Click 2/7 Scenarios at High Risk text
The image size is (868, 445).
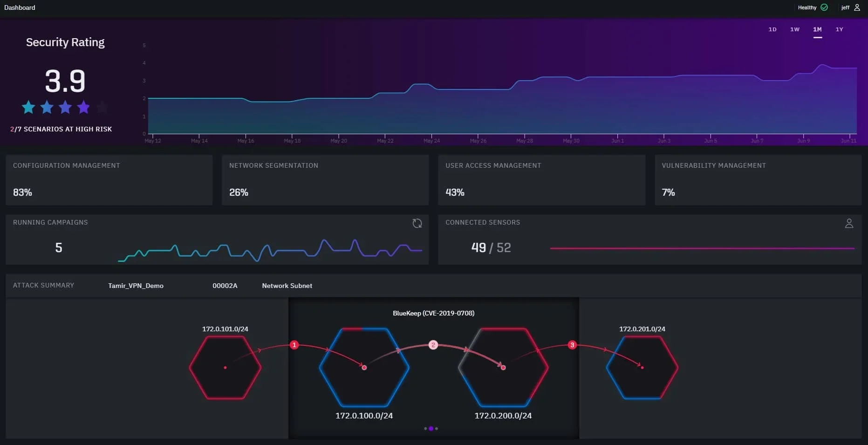pyautogui.click(x=61, y=129)
